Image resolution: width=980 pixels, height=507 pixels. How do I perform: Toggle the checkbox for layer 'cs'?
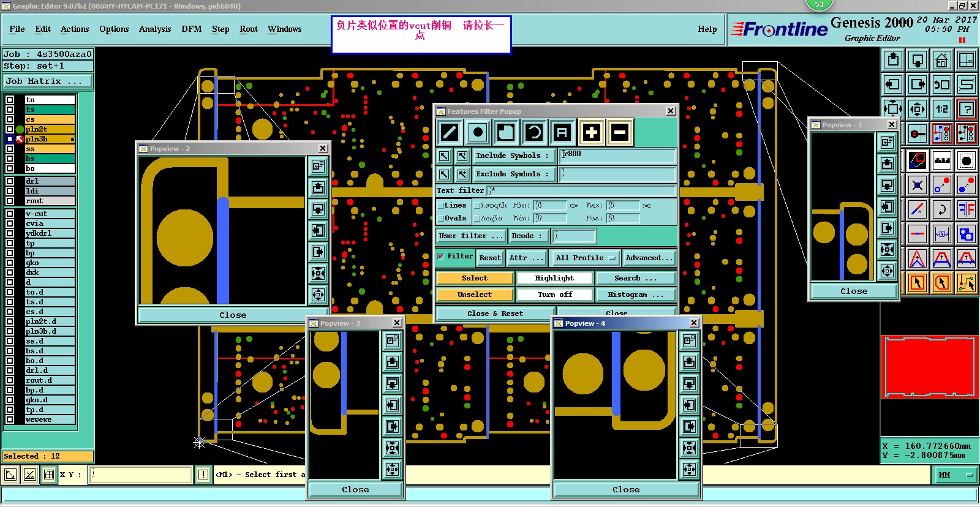click(x=10, y=119)
